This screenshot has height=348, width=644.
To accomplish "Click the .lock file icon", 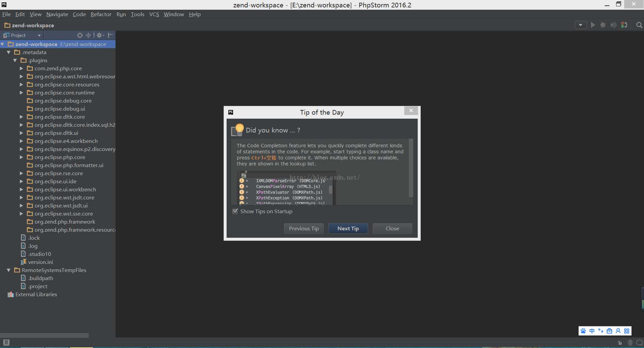I will 23,238.
